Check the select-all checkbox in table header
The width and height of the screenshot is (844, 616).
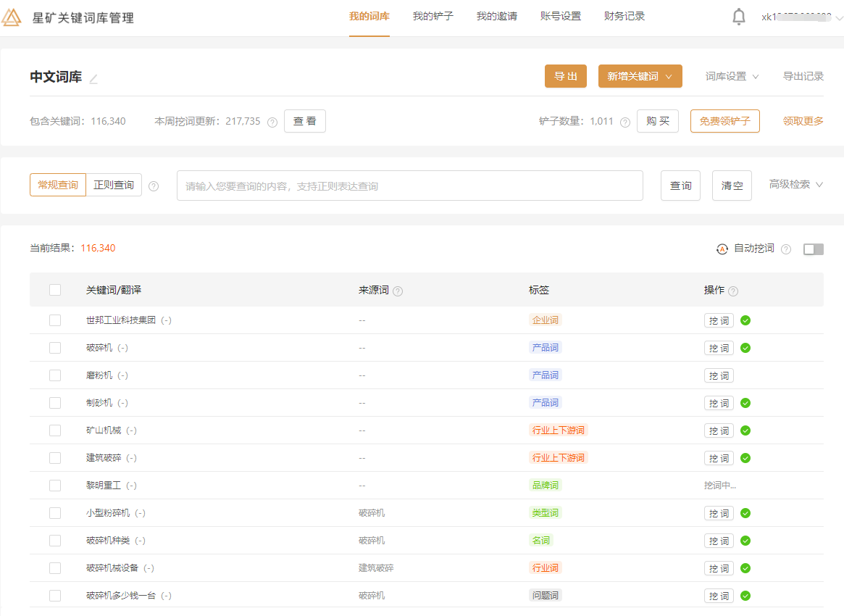point(55,289)
